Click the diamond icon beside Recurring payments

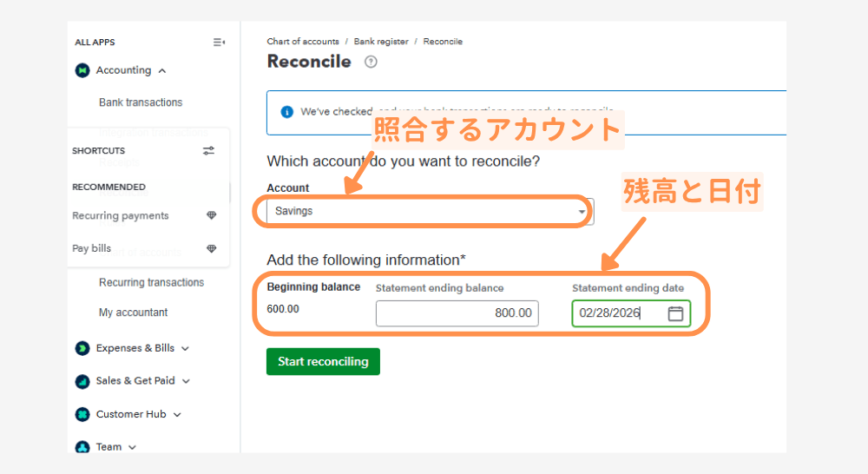pos(211,216)
